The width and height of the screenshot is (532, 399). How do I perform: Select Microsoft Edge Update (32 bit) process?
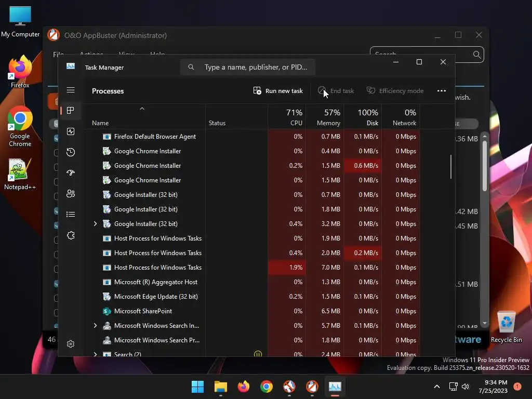(x=252, y=297)
